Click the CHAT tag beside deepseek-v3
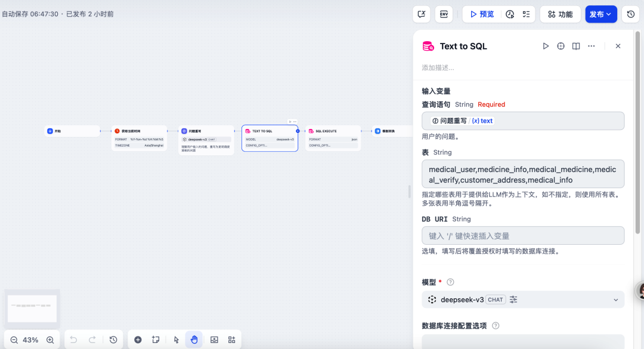This screenshot has height=349, width=644. point(496,300)
